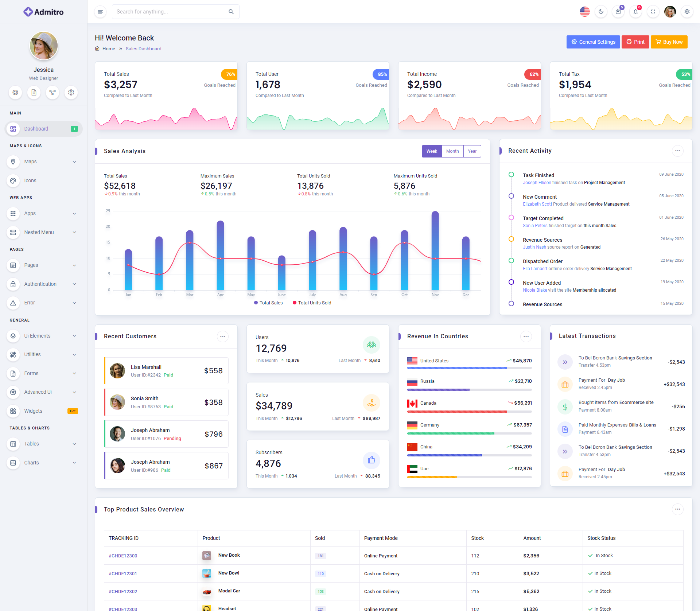This screenshot has width=700, height=611.
Task: Click the header settings gear icon
Action: coord(687,12)
